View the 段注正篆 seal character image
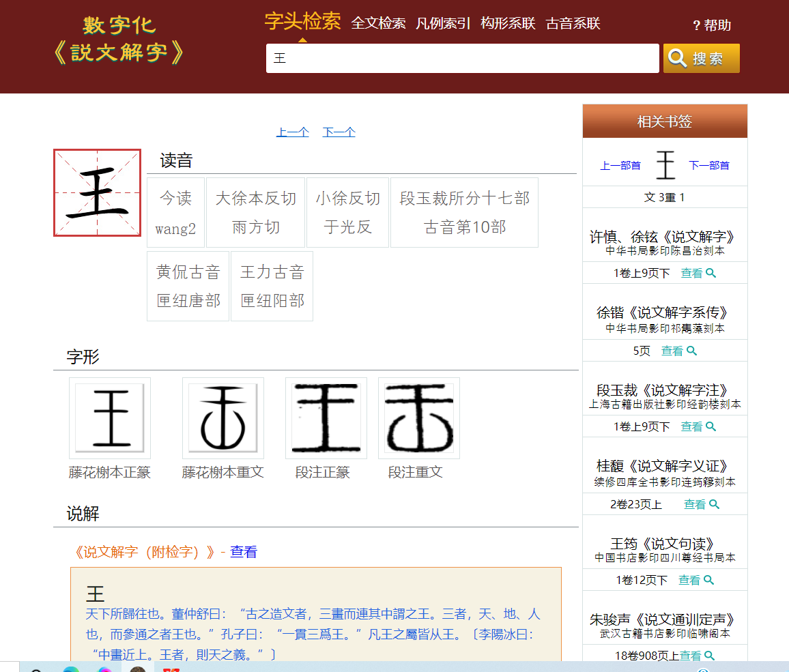This screenshot has width=789, height=672. coord(326,418)
